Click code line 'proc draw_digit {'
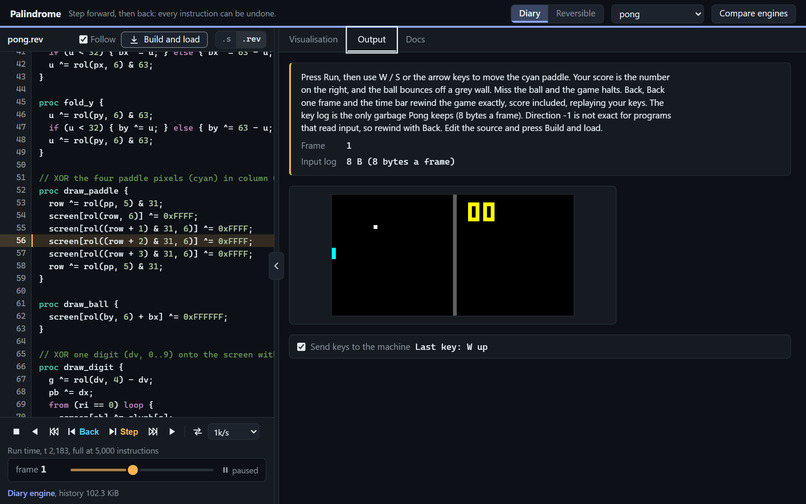 pyautogui.click(x=81, y=367)
